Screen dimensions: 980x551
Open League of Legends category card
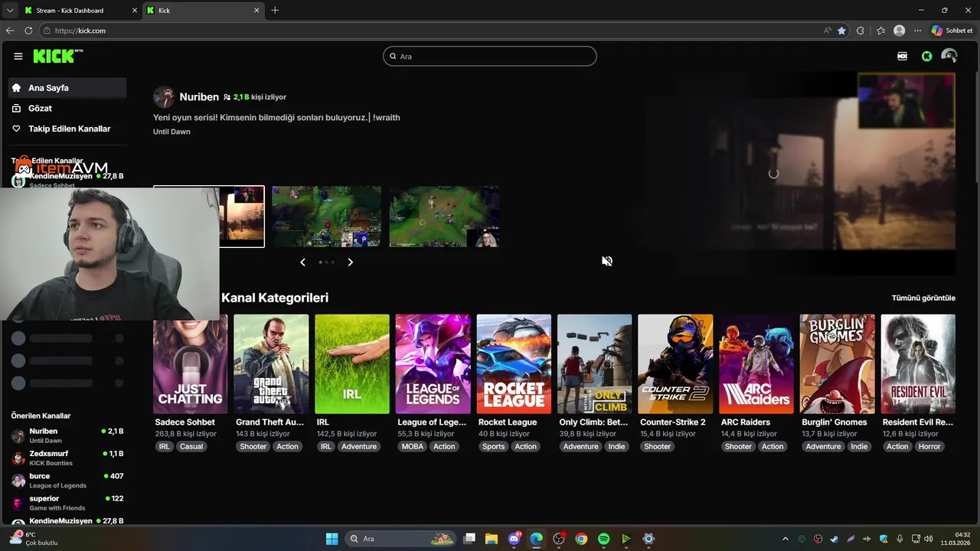[x=433, y=364]
